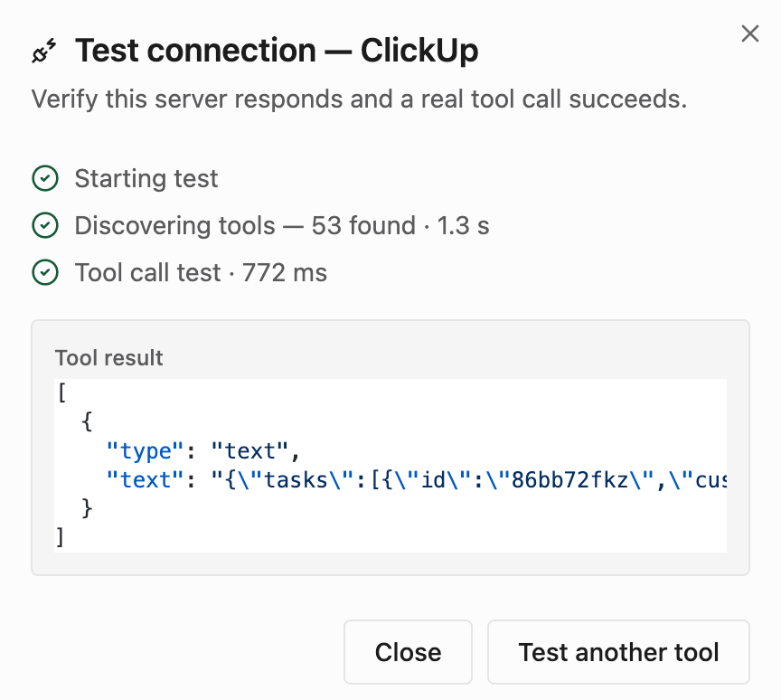Click the "text" value on the type line
The height and width of the screenshot is (700, 781).
coord(249,451)
